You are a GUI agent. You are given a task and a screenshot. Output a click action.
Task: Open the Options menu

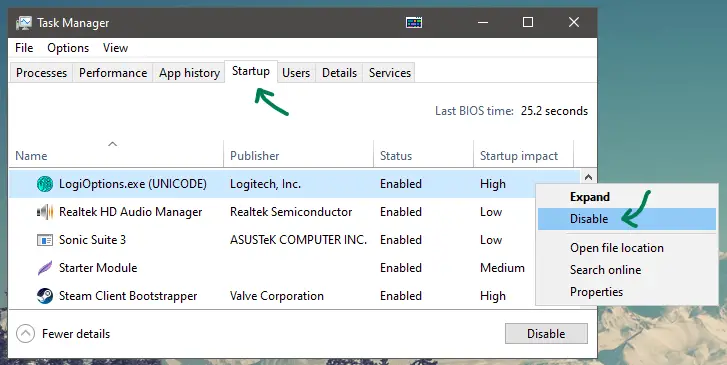click(x=68, y=48)
